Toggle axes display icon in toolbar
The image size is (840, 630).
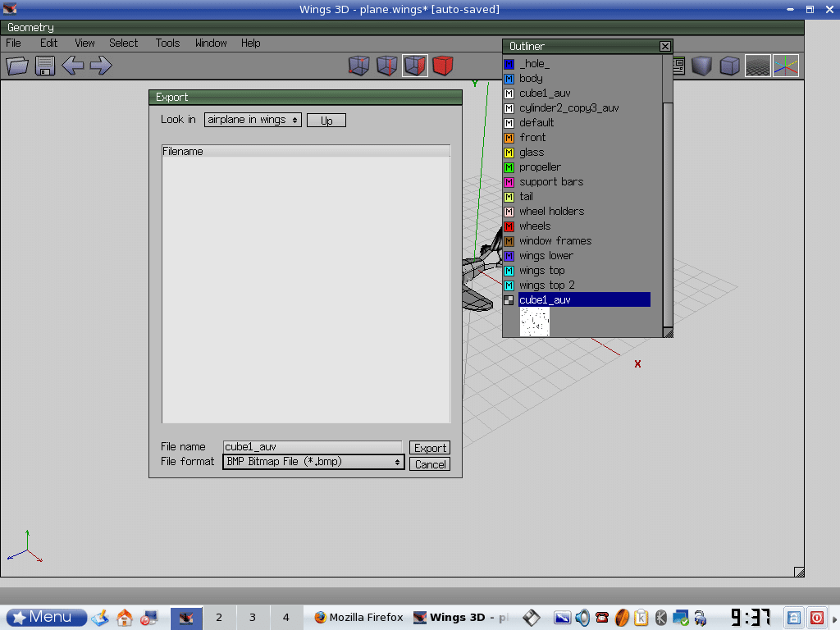coord(785,66)
